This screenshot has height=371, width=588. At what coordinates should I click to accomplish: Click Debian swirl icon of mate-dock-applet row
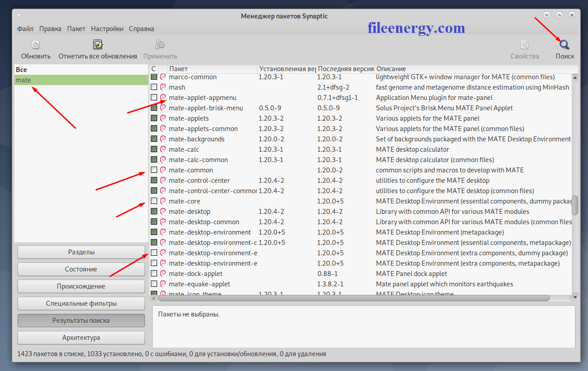tap(163, 273)
